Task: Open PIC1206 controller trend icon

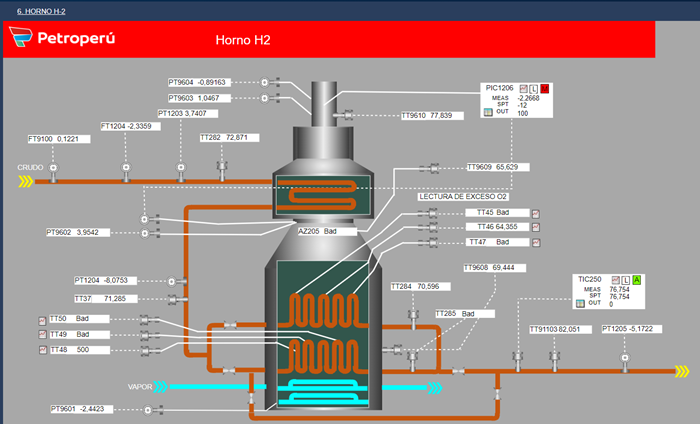Action: pyautogui.click(x=524, y=89)
